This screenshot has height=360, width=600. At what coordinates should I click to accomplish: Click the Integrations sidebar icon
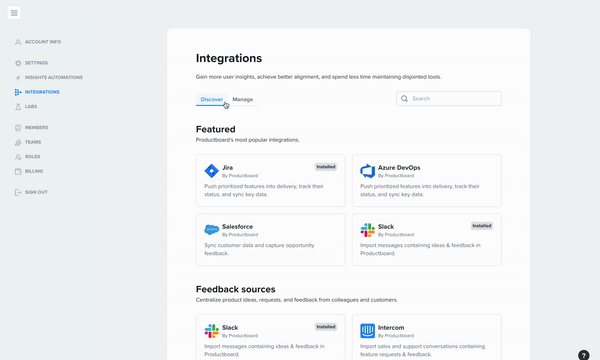pos(18,92)
